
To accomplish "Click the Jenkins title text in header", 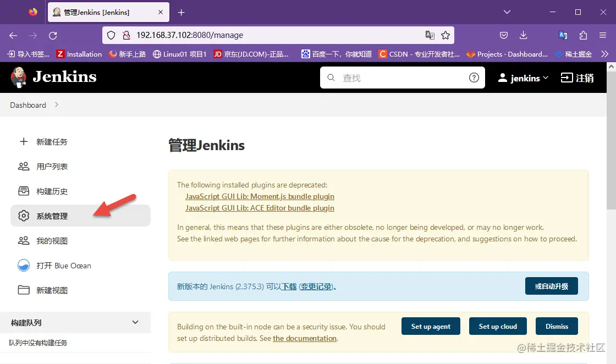I will [64, 77].
